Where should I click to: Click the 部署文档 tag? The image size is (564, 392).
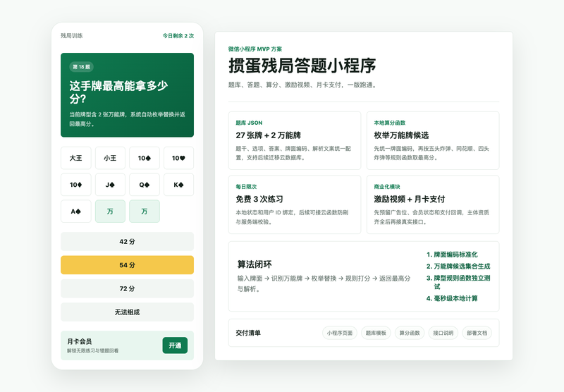pyautogui.click(x=477, y=333)
